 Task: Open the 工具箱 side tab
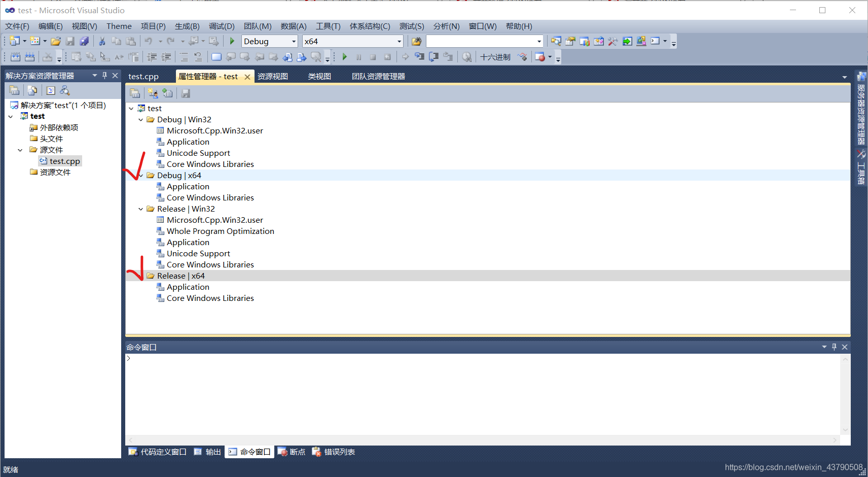(861, 167)
